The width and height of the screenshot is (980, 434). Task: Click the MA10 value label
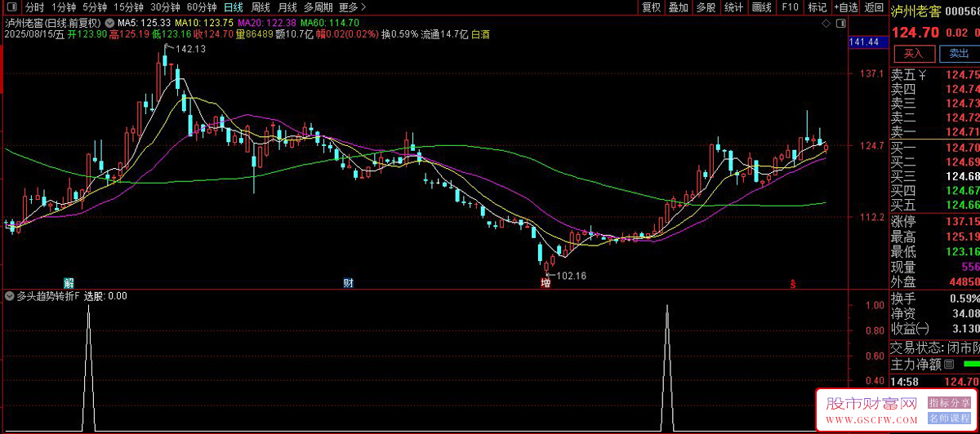[204, 23]
